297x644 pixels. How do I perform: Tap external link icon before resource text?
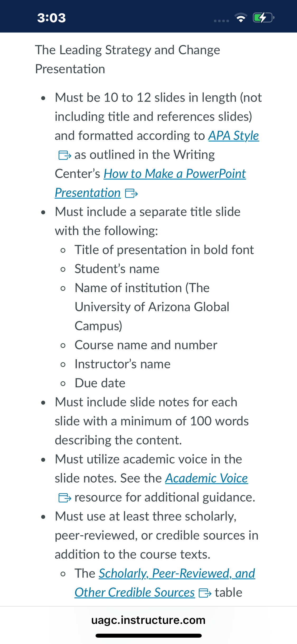(x=65, y=498)
